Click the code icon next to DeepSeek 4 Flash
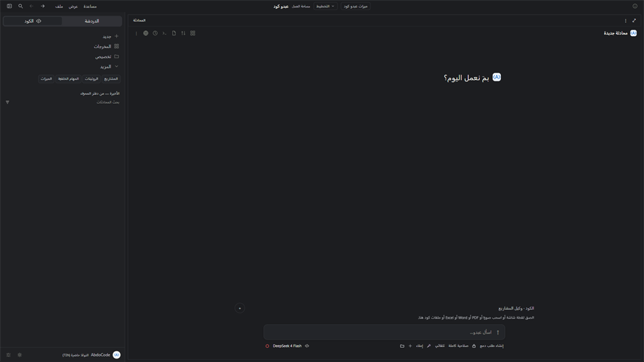644x362 pixels. pos(307,346)
